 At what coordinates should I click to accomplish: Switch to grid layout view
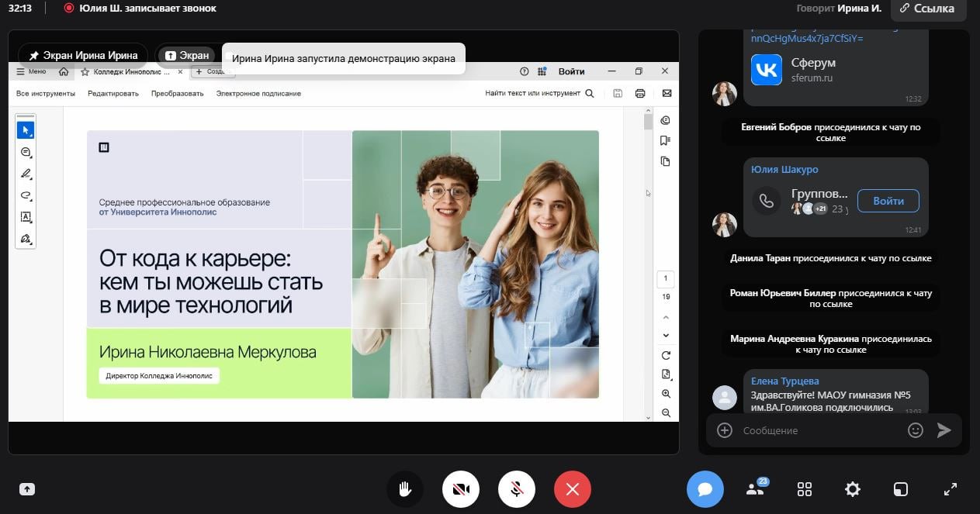click(805, 489)
